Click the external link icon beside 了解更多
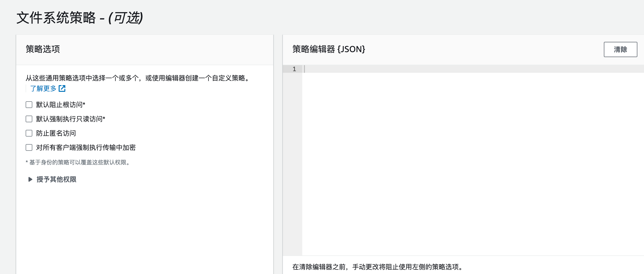Image resolution: width=644 pixels, height=274 pixels. (x=62, y=88)
